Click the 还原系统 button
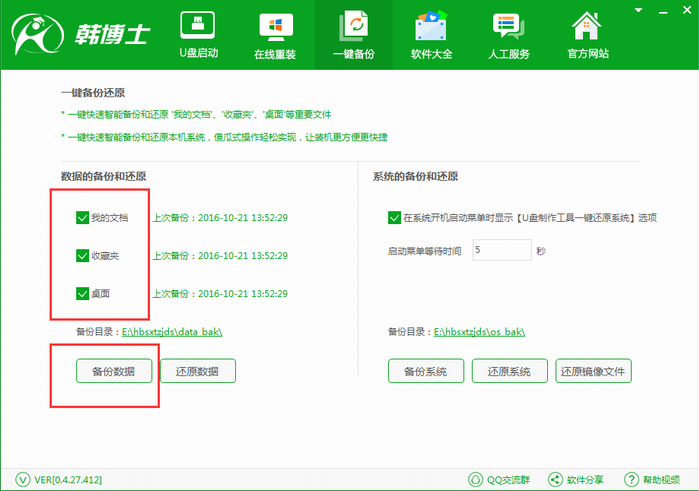This screenshot has height=491, width=699. tap(509, 372)
